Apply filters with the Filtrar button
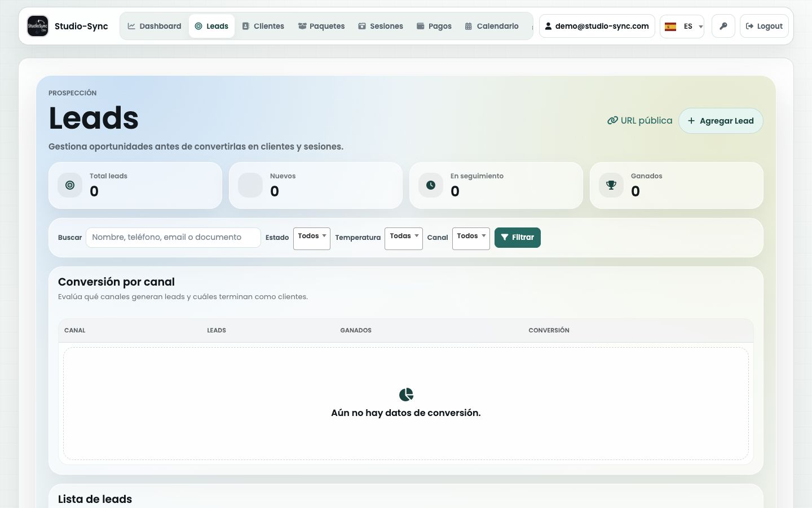The image size is (812, 508). point(518,238)
